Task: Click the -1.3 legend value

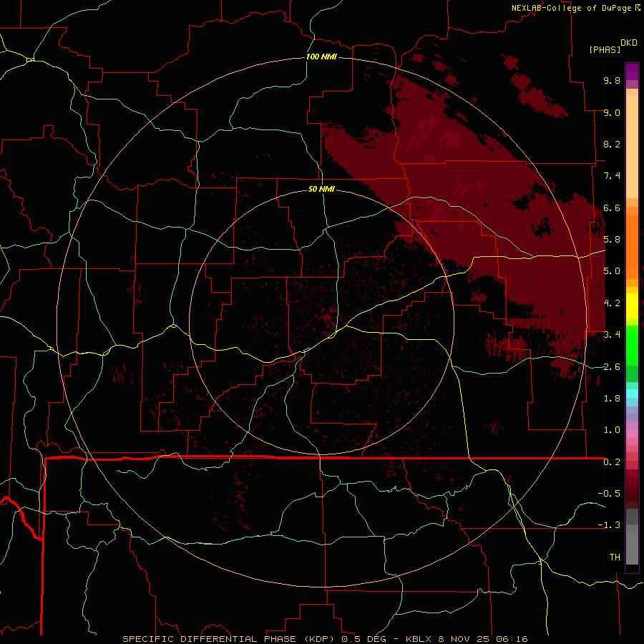Action: pos(609,525)
